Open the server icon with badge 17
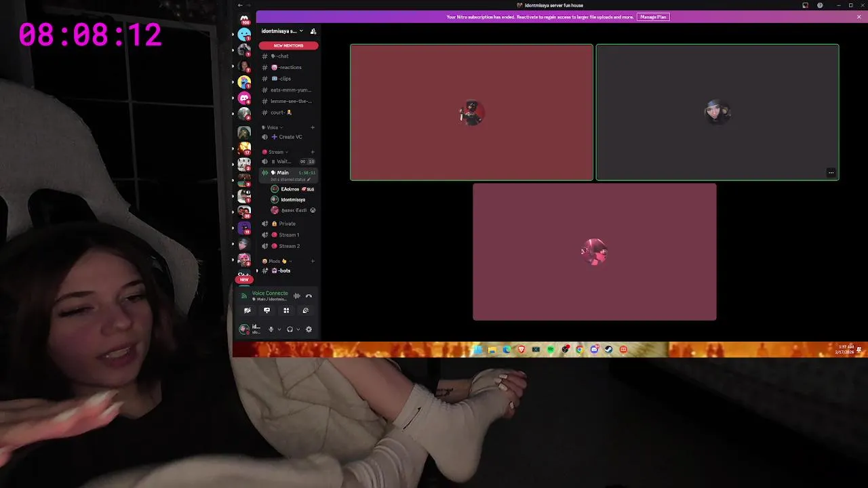The image size is (868, 488). point(244,148)
